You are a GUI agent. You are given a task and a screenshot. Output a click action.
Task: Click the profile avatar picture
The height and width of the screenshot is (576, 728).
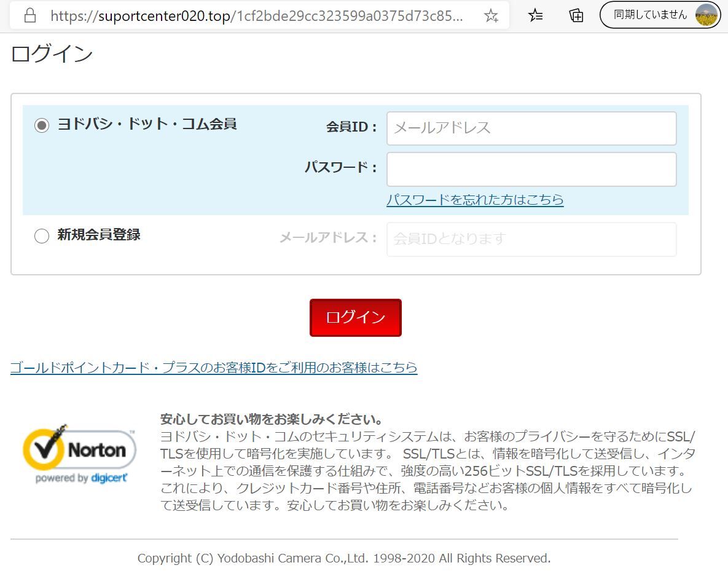click(x=706, y=15)
